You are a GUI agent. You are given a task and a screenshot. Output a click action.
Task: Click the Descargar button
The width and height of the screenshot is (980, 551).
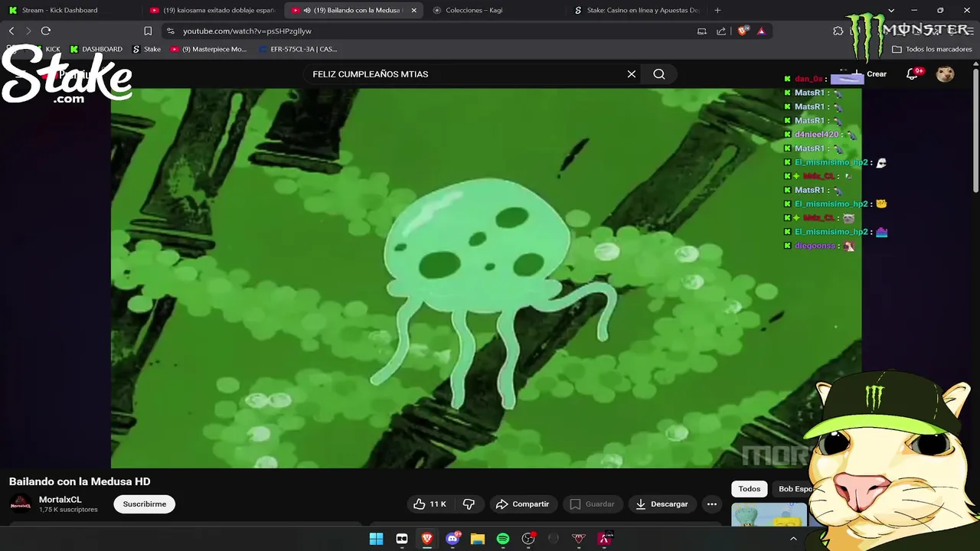[662, 504]
